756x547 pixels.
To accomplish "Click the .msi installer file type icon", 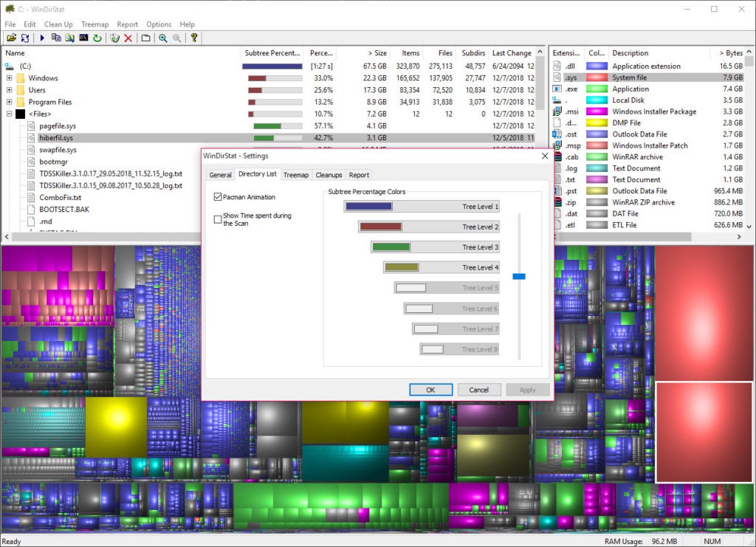I will pyautogui.click(x=557, y=111).
